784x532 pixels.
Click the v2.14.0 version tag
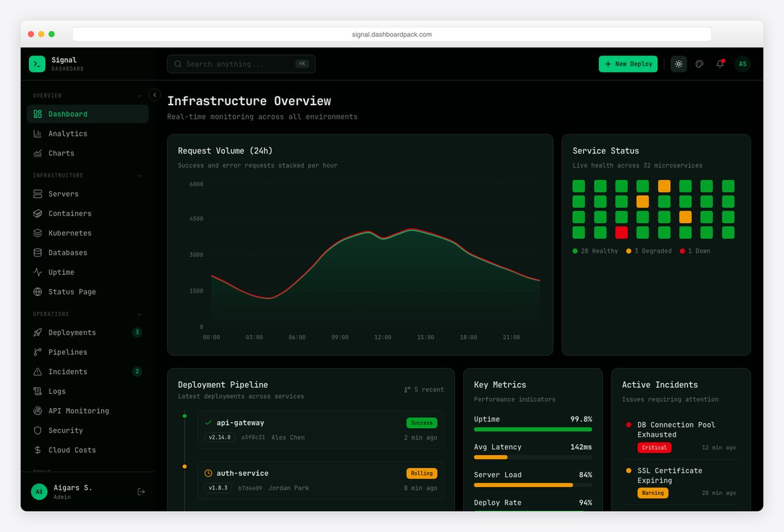pyautogui.click(x=220, y=437)
